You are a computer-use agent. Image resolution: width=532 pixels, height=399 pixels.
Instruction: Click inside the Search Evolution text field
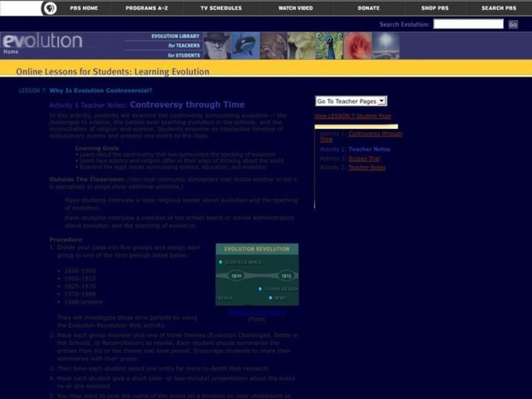(468, 24)
